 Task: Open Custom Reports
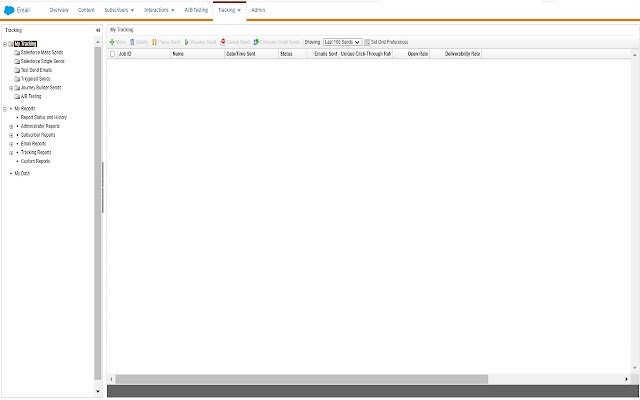35,161
